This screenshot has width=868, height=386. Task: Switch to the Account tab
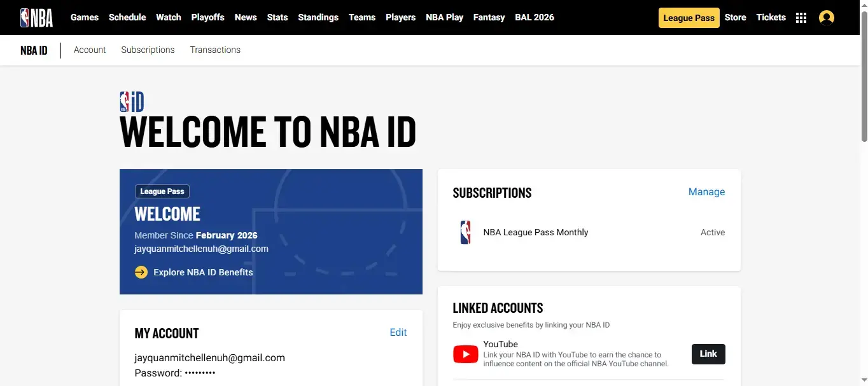tap(90, 50)
